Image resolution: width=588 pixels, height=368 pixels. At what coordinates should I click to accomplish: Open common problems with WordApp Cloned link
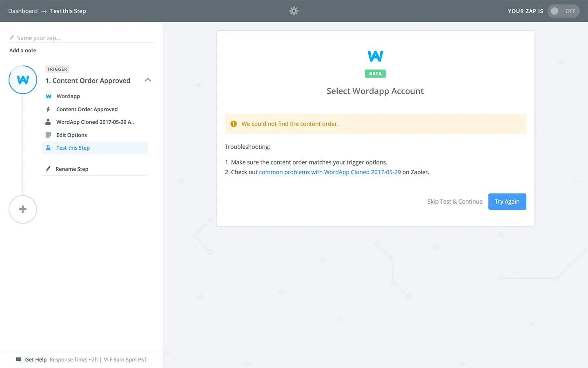tap(330, 172)
